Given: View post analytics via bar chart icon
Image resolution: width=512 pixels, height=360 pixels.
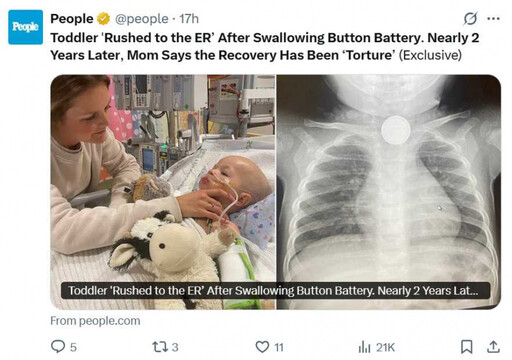Looking at the screenshot, I should (364, 347).
